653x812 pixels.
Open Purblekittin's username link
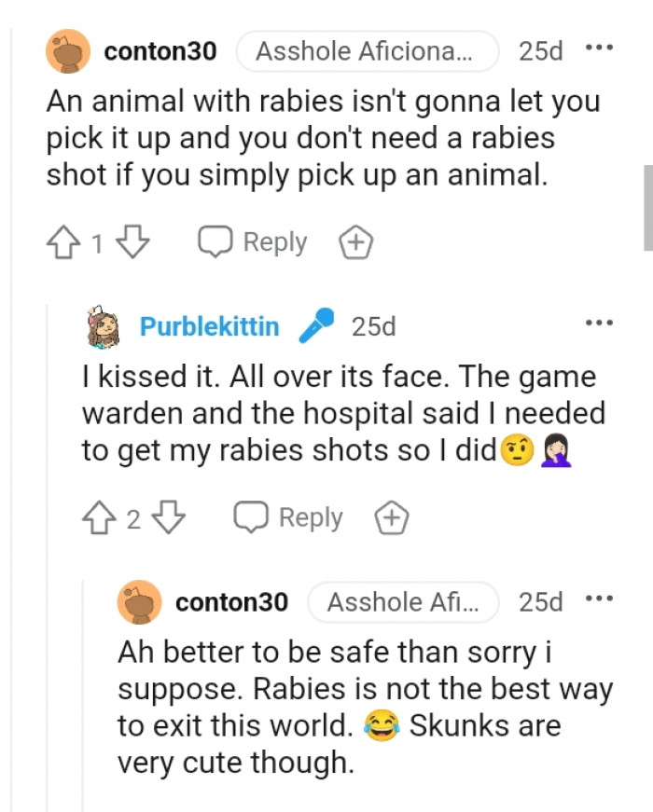point(213,325)
